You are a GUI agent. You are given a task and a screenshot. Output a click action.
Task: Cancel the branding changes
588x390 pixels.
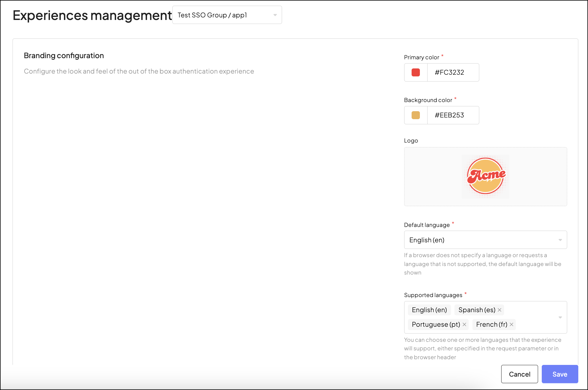coord(519,374)
